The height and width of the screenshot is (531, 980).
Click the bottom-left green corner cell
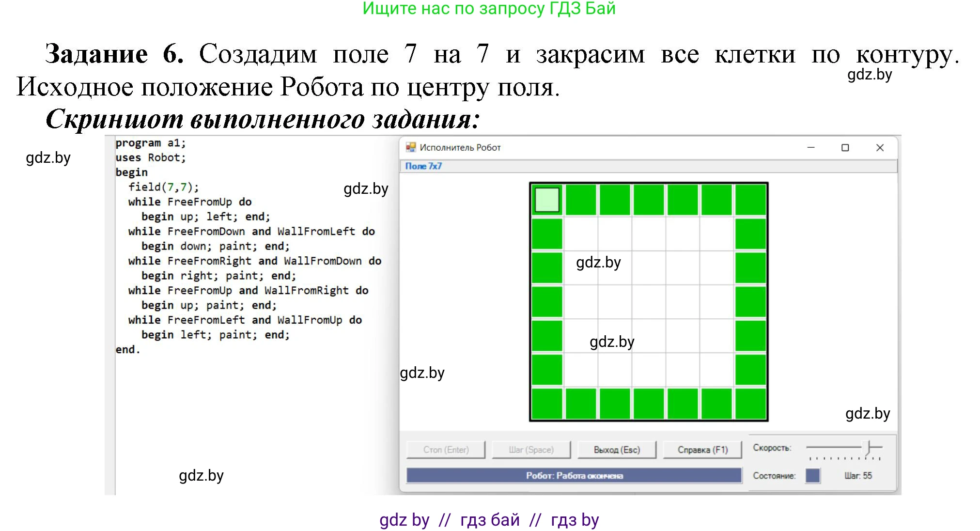547,404
